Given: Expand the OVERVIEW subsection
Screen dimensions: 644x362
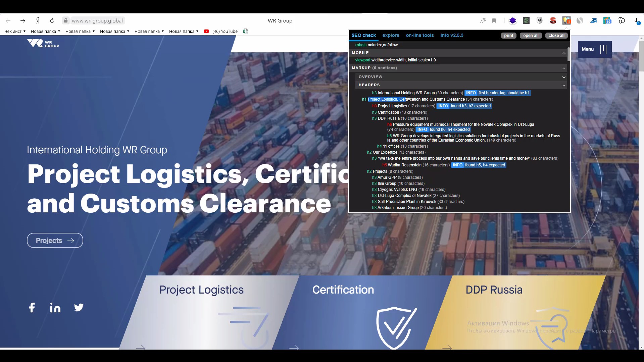Looking at the screenshot, I should tap(564, 77).
